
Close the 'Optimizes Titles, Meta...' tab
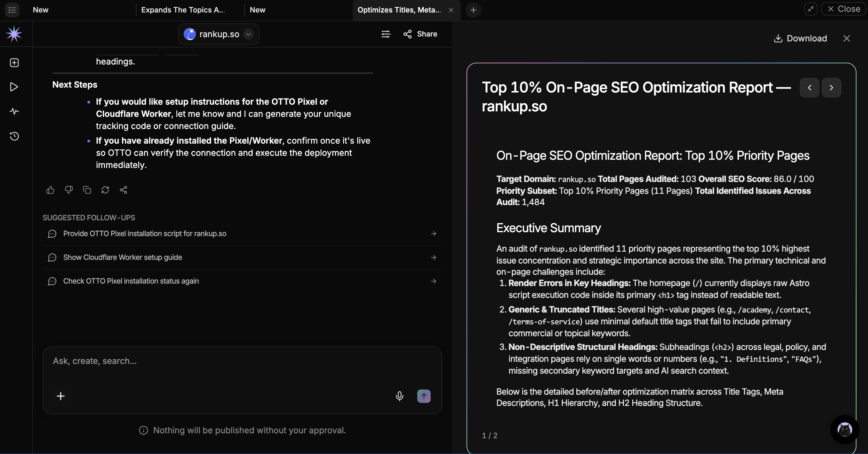[x=451, y=10]
